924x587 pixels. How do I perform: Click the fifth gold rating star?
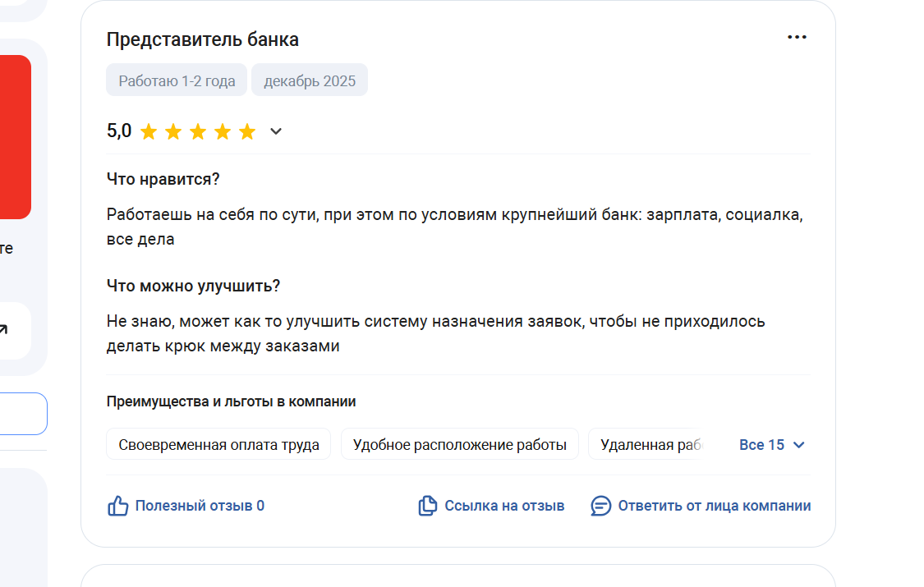[x=247, y=131]
